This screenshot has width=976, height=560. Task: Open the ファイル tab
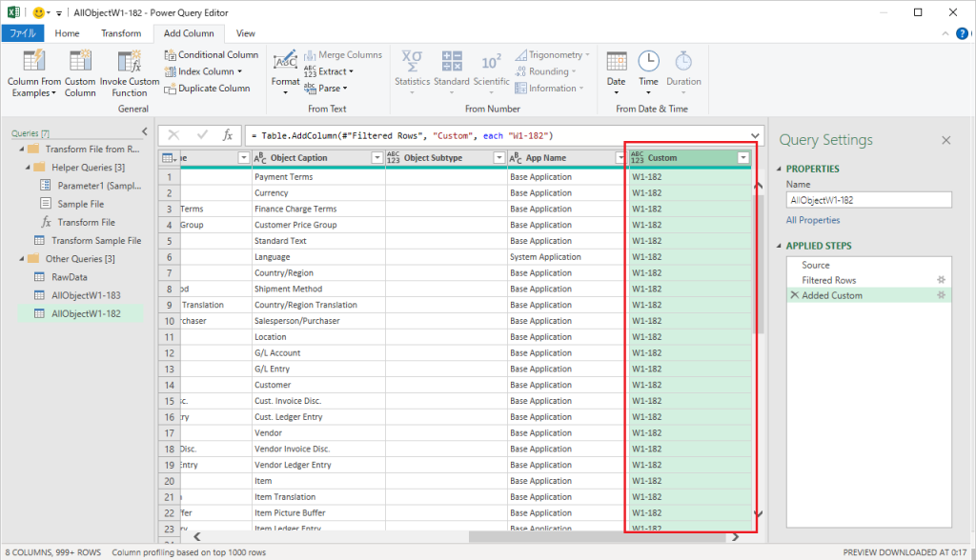point(23,33)
